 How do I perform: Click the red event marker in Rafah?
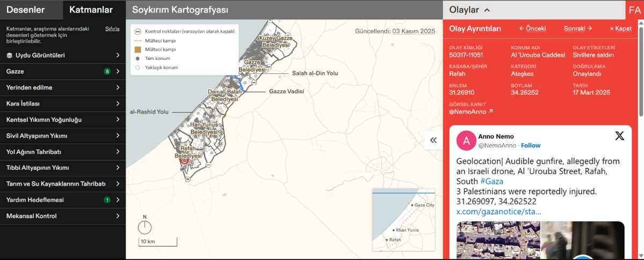184,160
